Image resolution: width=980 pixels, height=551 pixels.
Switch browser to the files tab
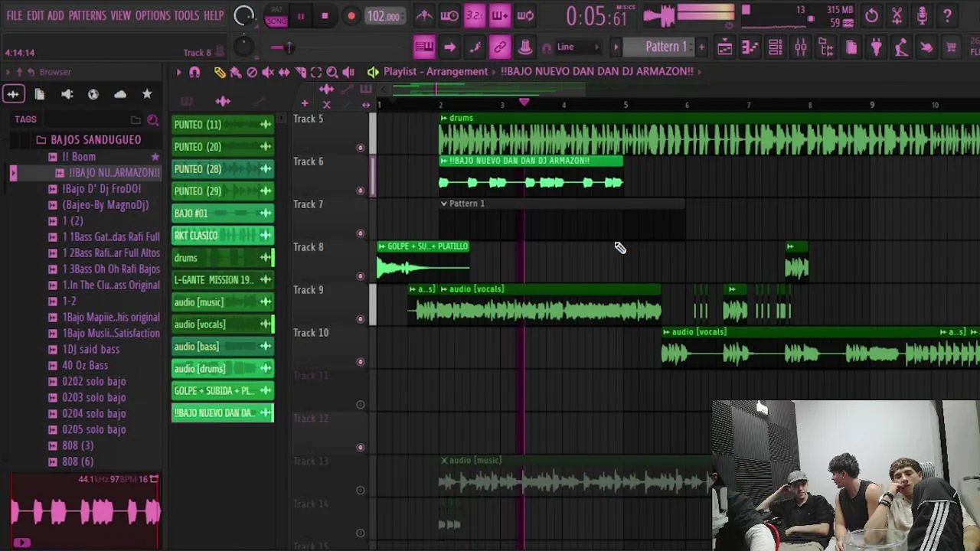point(40,94)
